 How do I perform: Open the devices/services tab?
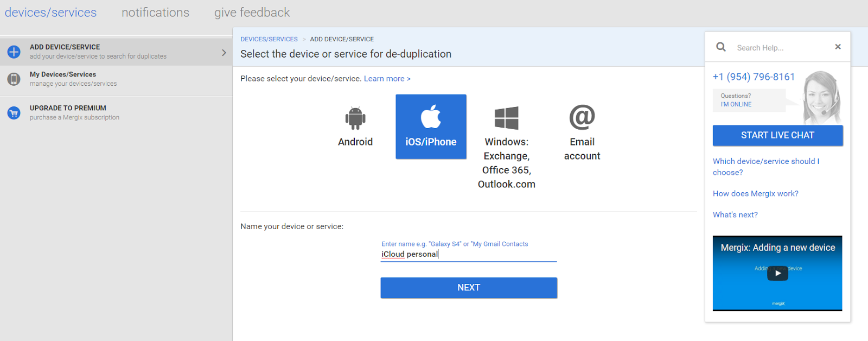pos(50,12)
